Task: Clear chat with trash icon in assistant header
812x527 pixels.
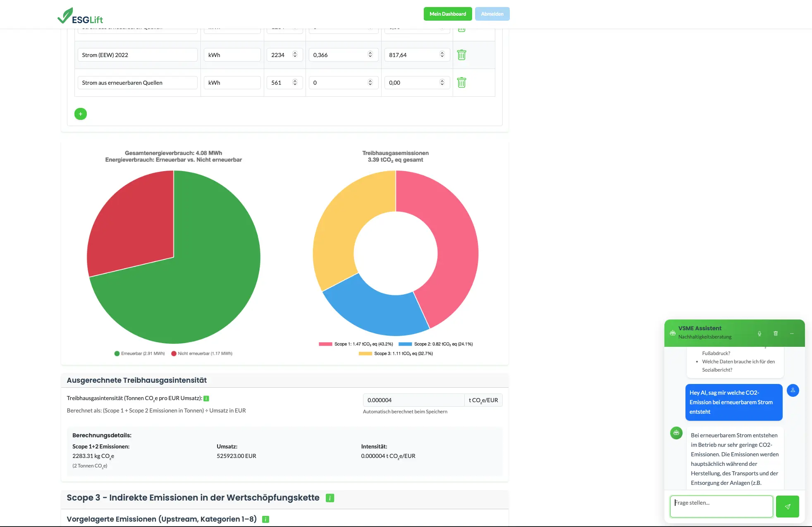Action: (776, 334)
